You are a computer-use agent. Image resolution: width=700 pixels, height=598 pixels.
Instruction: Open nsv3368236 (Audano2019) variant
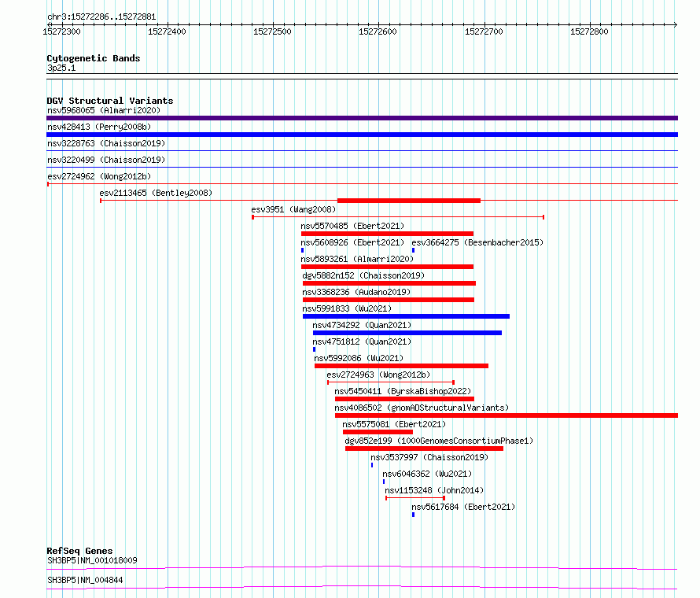(356, 292)
